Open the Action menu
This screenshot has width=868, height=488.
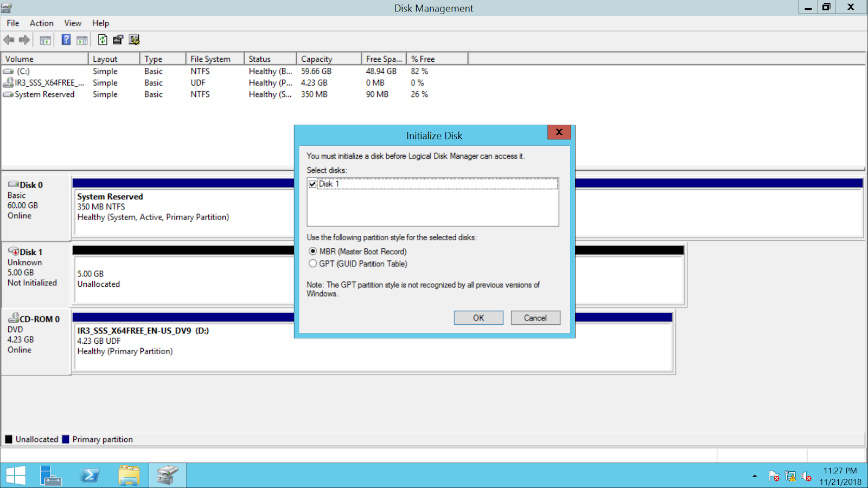[41, 23]
